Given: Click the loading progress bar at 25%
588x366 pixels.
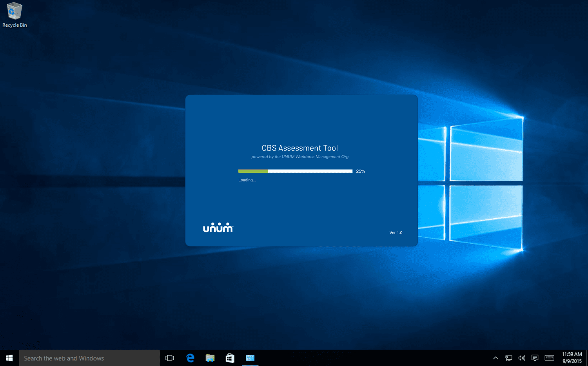Looking at the screenshot, I should 295,171.
